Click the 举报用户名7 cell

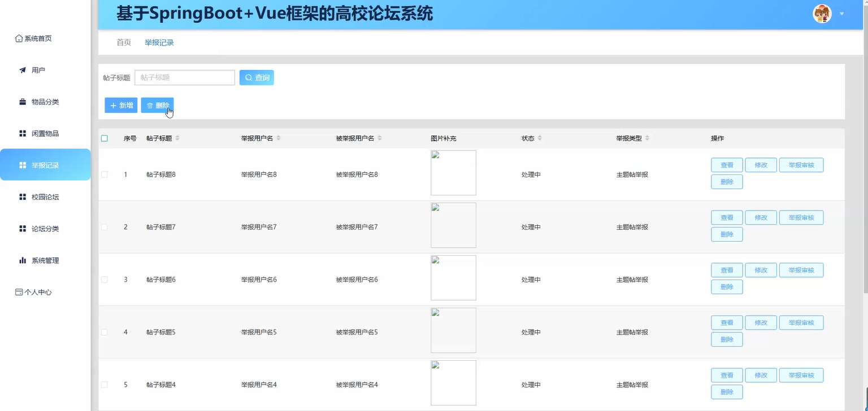click(x=259, y=227)
